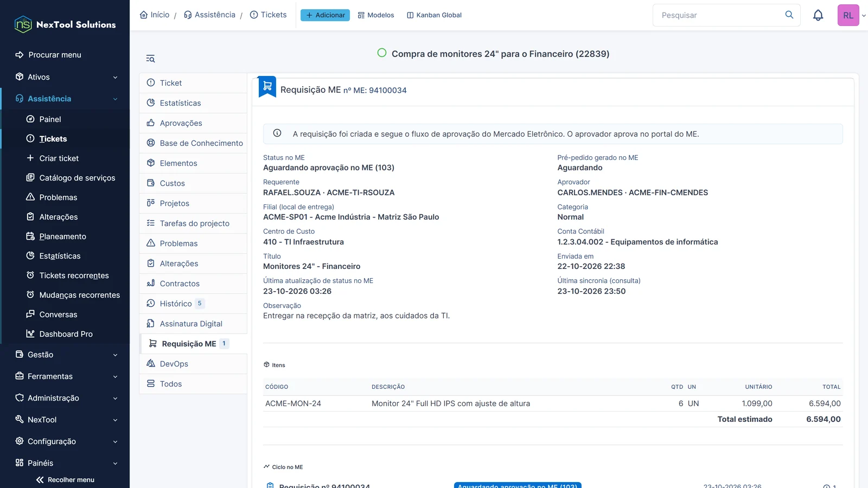Open the DevOps tab
This screenshot has height=488, width=868.
coord(193,364)
